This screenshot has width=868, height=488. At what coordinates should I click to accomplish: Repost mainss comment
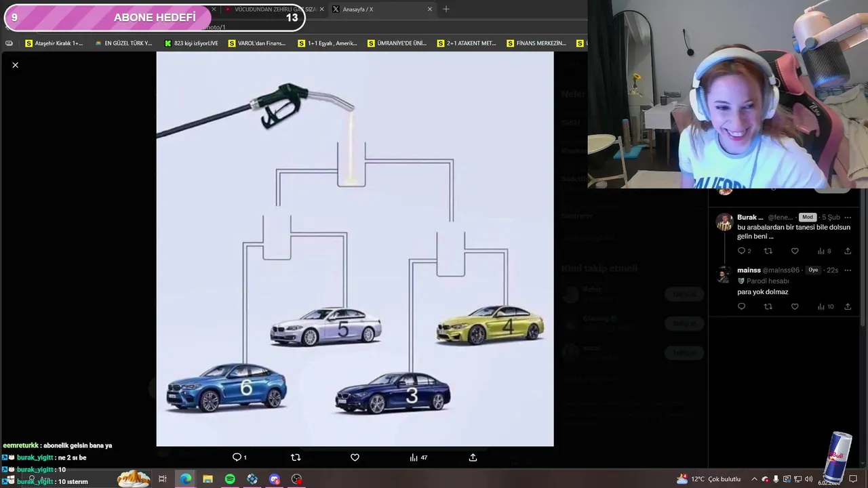coord(768,306)
